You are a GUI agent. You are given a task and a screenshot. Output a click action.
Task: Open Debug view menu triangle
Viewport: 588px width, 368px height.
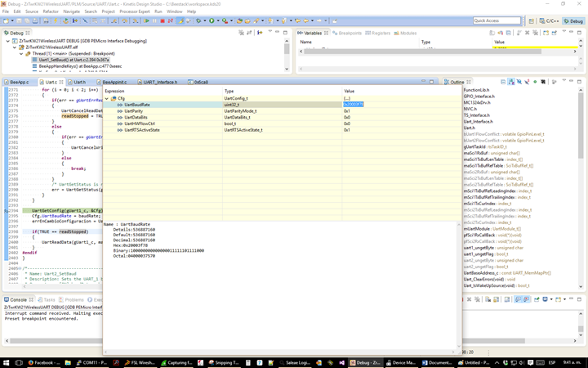[x=270, y=32]
